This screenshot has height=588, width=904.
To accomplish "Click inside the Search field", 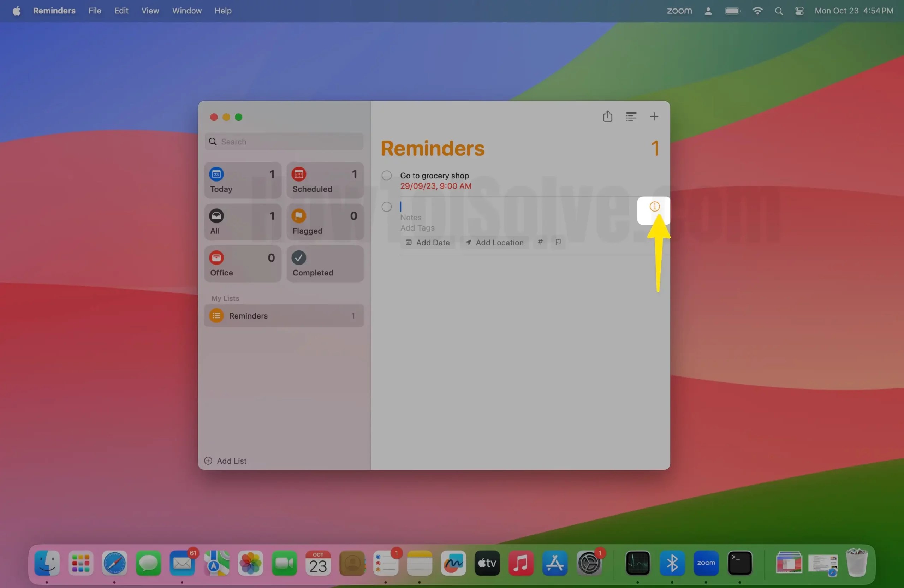I will pos(283,141).
